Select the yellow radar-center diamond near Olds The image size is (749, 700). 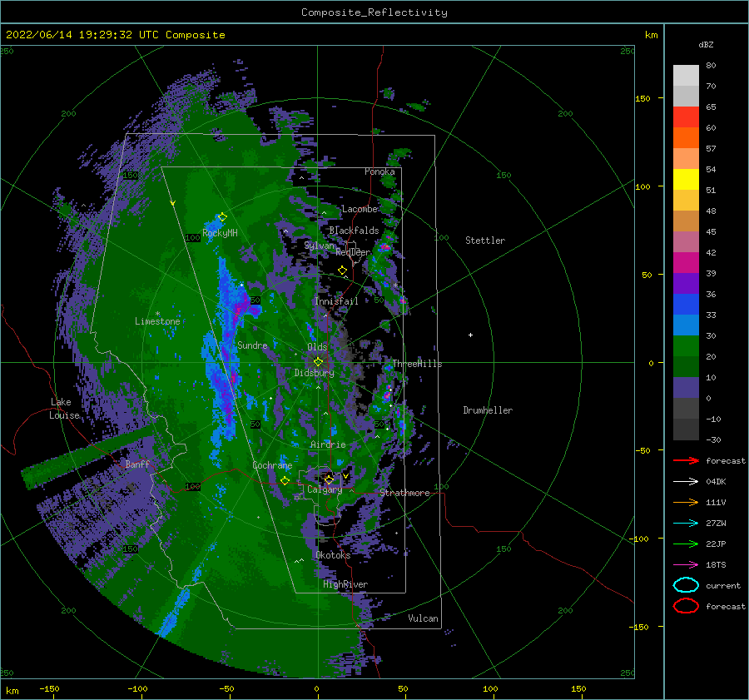click(x=318, y=362)
